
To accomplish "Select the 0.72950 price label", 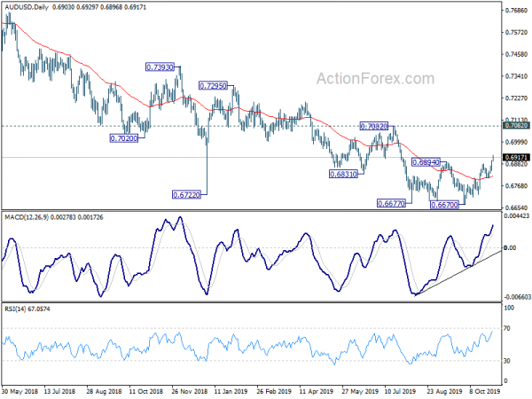I will coord(213,86).
